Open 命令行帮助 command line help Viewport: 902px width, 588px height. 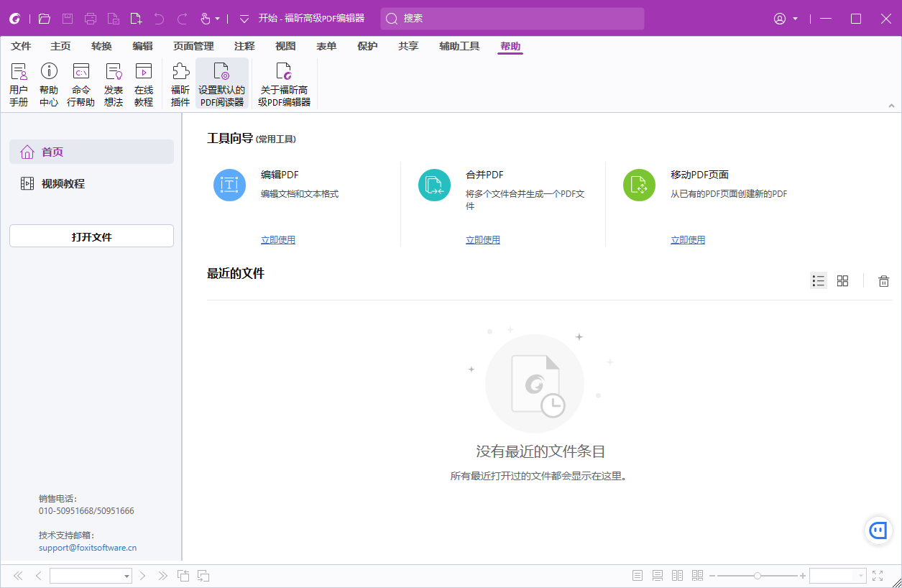81,84
